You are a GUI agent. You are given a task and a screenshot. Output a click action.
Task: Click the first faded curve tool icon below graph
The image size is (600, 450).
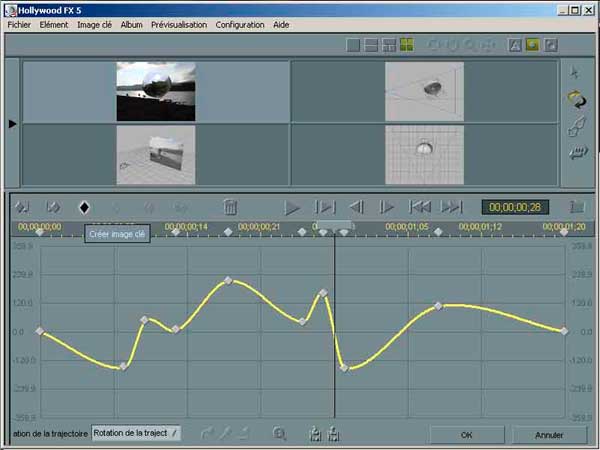(x=207, y=434)
